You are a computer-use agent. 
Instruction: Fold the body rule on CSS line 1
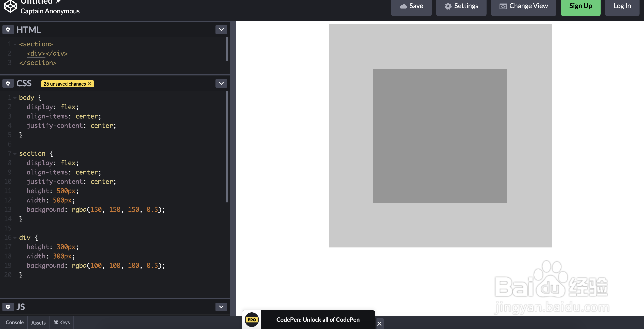[15, 98]
